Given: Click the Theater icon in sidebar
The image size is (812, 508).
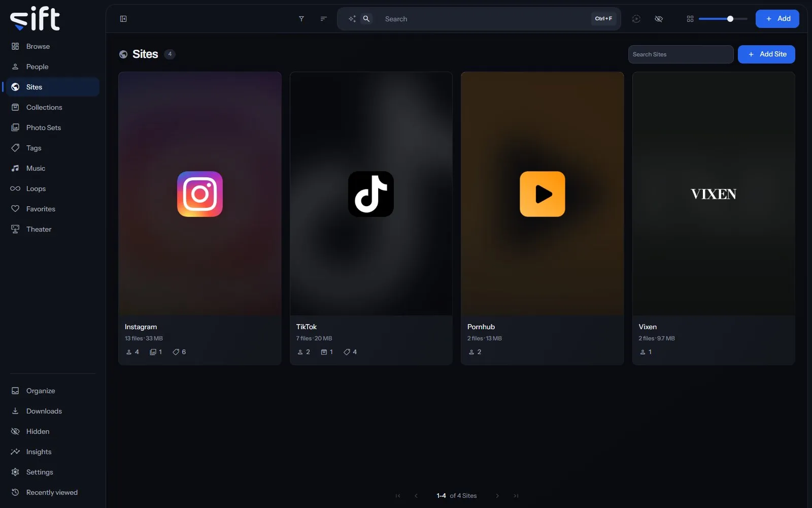Looking at the screenshot, I should (15, 229).
